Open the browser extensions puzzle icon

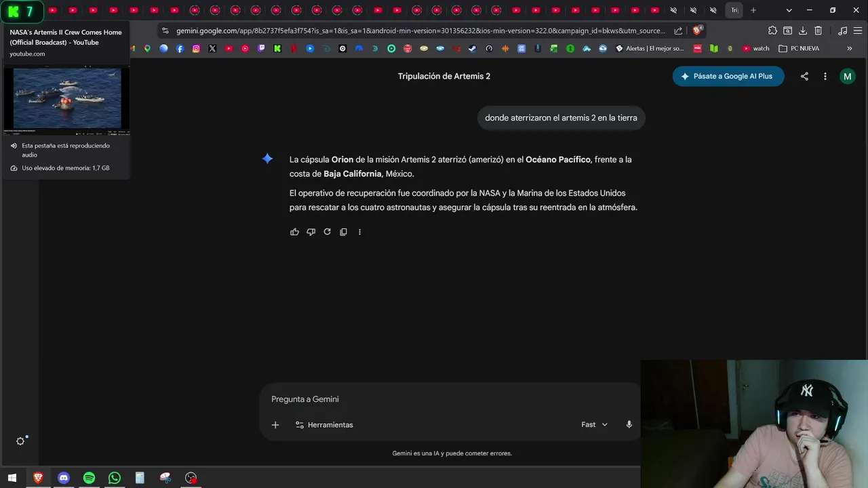coord(772,30)
